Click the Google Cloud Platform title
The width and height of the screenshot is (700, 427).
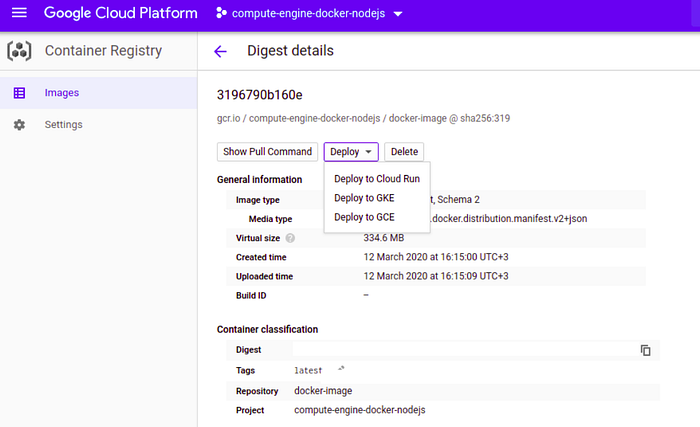point(121,13)
